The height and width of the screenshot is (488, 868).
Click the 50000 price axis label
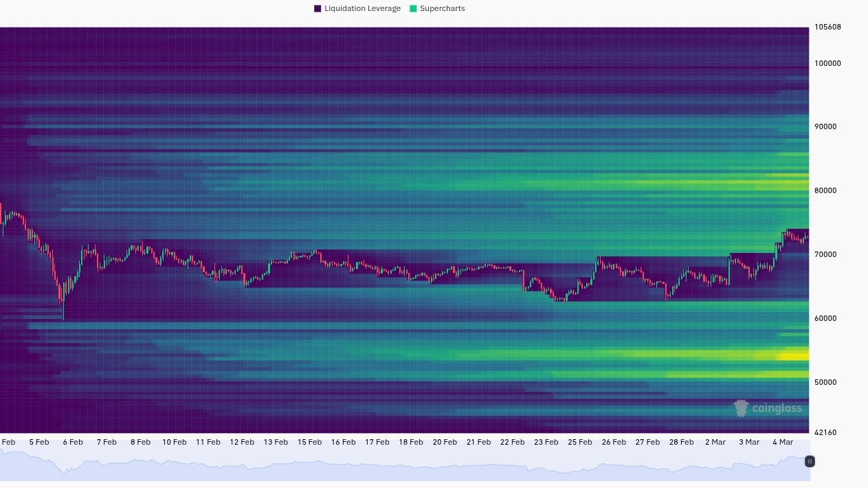825,382
